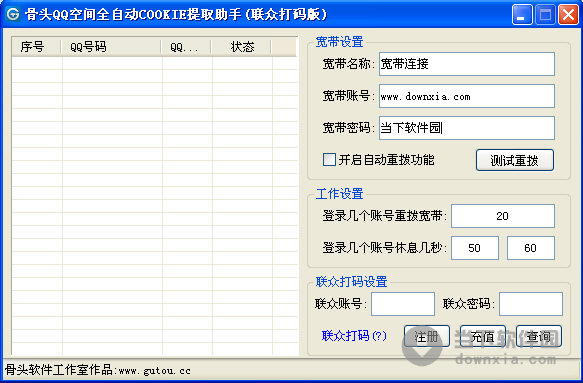Sort by the 序号 column header
This screenshot has height=383, width=583.
(36, 47)
